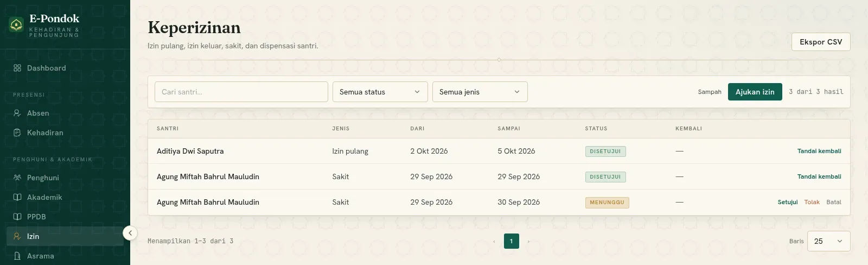
Task: Click the DARI column header
Action: 417,129
